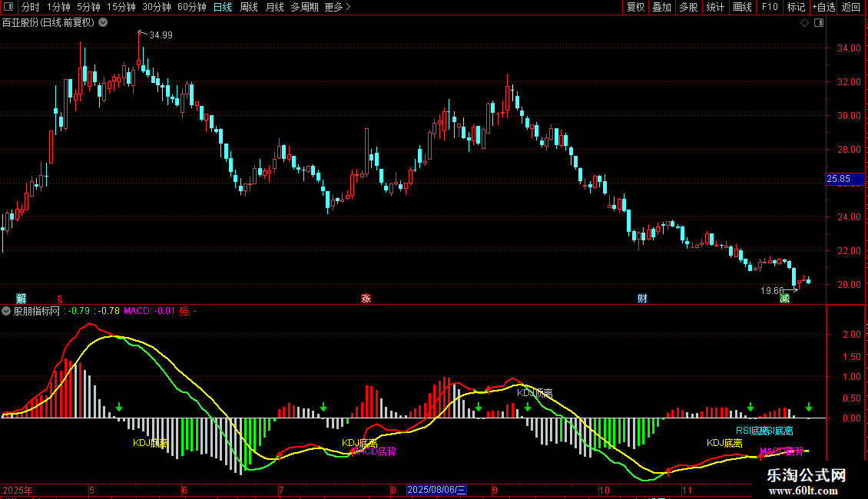Select the 日线 daily tab
This screenshot has width=868, height=499.
[x=223, y=7]
